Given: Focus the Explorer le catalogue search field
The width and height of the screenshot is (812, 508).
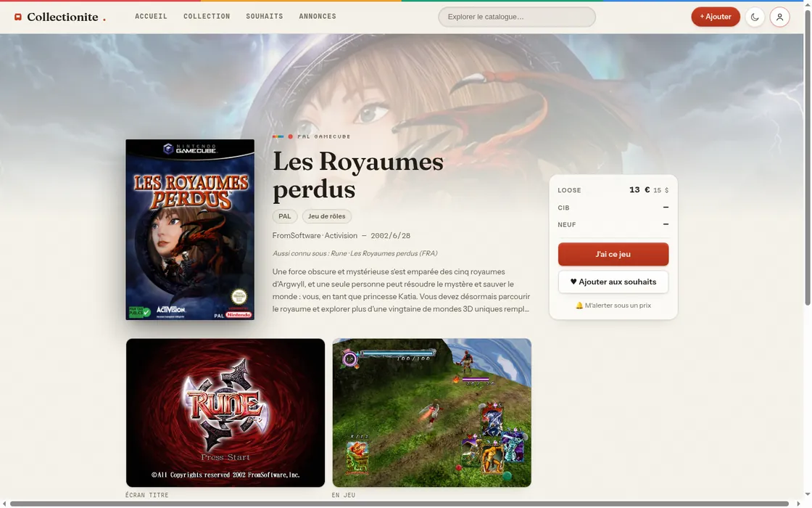Looking at the screenshot, I should tap(517, 17).
